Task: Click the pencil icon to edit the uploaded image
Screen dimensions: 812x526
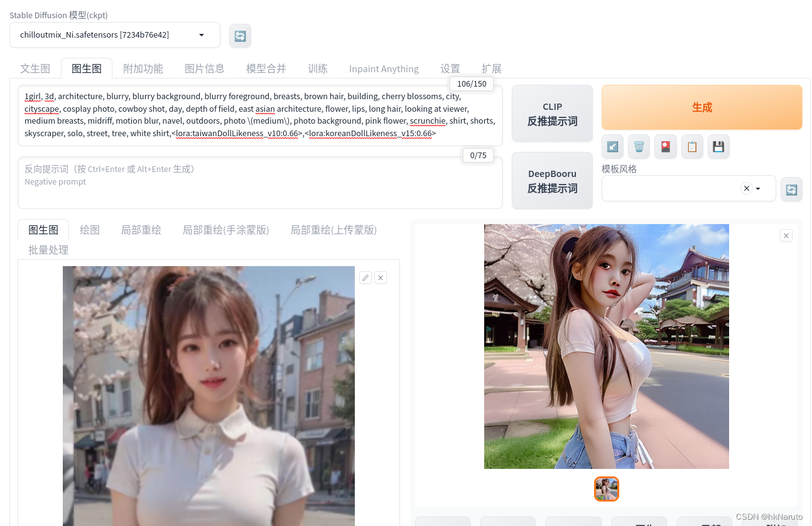Action: [365, 277]
